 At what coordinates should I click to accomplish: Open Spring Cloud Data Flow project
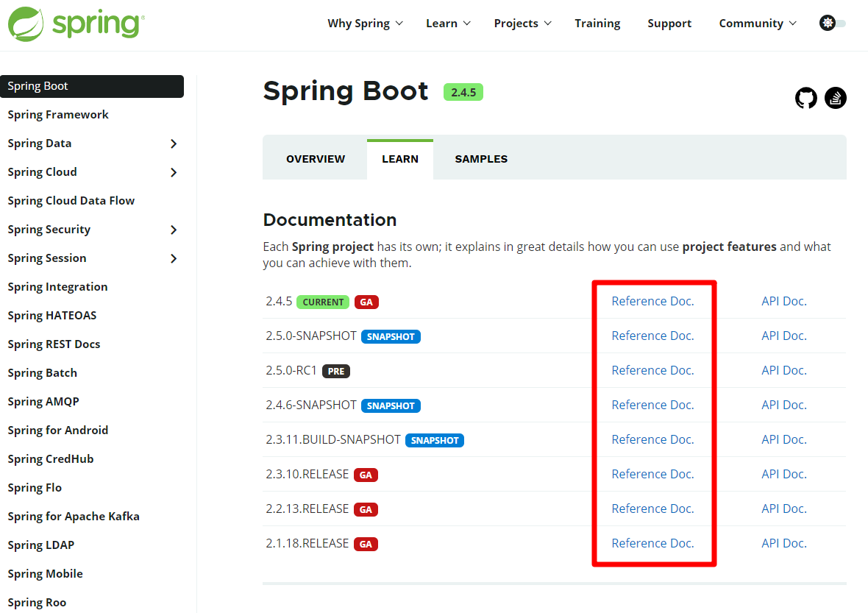click(x=71, y=201)
